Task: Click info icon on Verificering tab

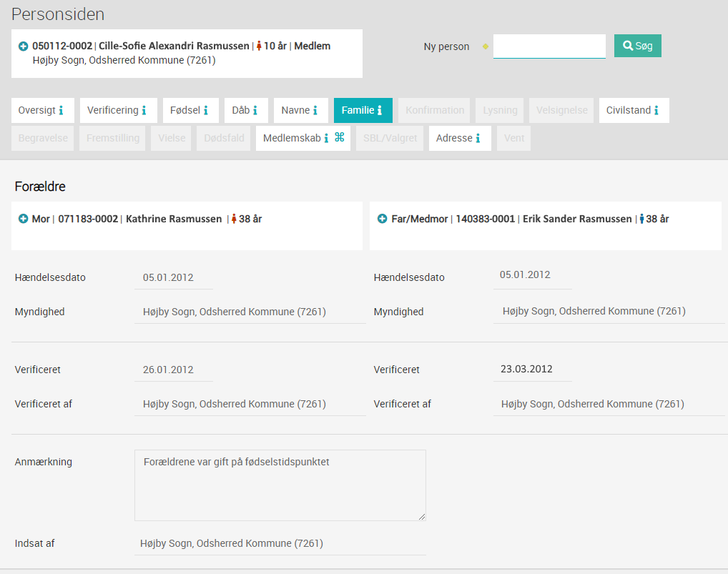Action: pos(144,110)
